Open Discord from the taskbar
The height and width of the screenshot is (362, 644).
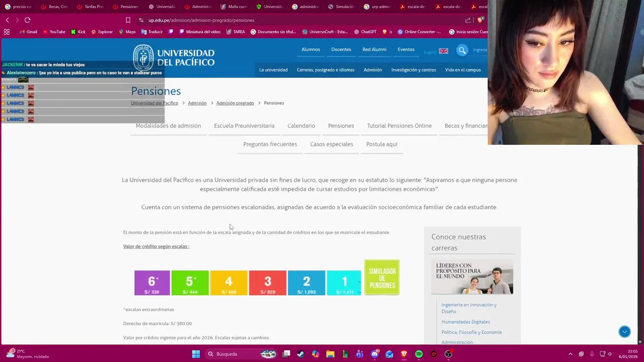coord(375,354)
